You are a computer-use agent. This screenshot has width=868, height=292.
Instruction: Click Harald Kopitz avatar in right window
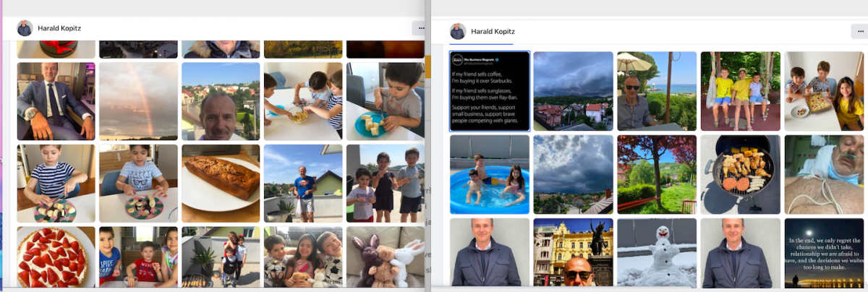click(457, 31)
